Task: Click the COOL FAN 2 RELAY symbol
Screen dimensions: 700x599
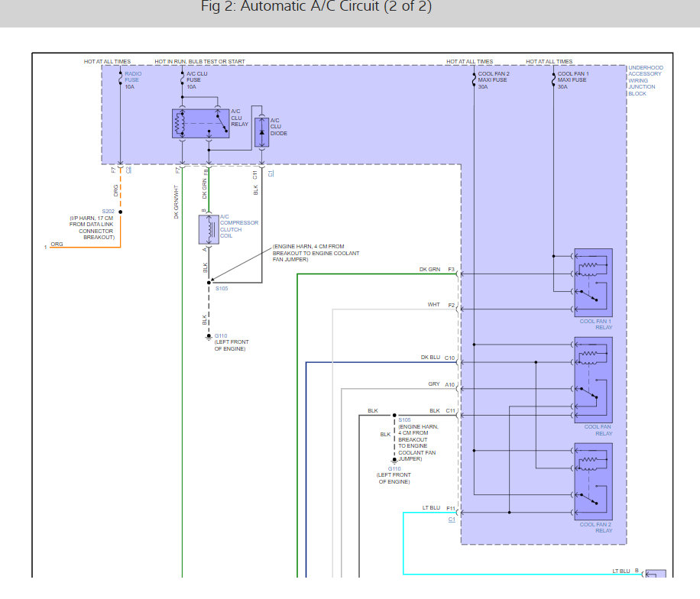Action: 593,481
